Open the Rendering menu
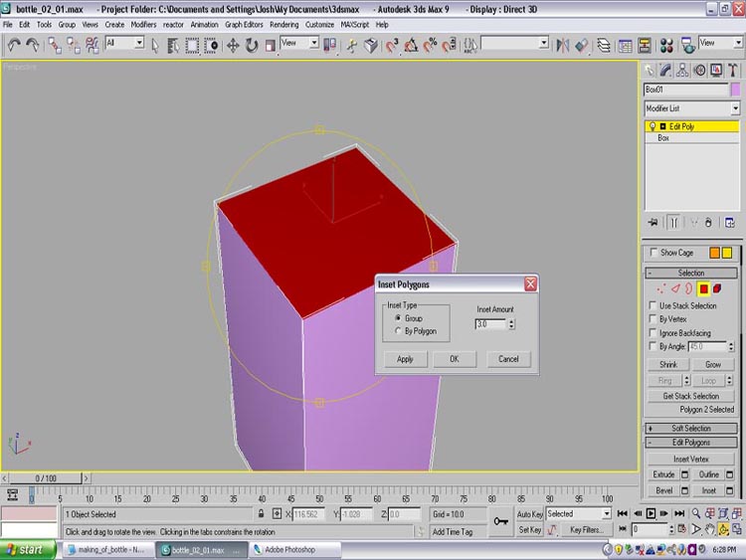Image resolution: width=746 pixels, height=560 pixels. tap(283, 24)
